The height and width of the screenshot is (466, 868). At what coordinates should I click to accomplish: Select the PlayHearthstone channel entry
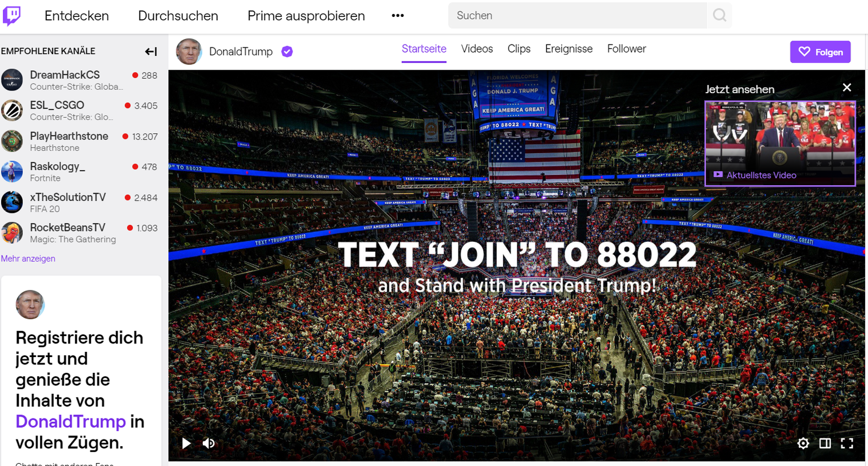pos(80,141)
